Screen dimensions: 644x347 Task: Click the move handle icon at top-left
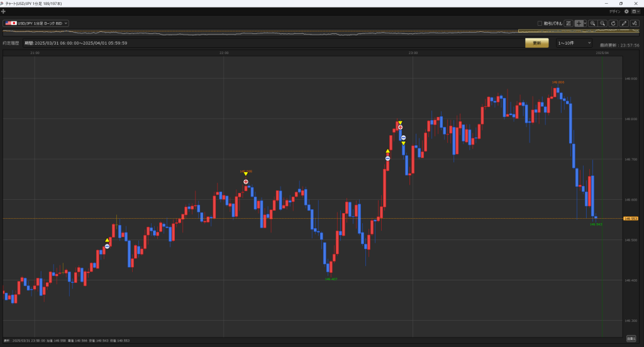4,11
